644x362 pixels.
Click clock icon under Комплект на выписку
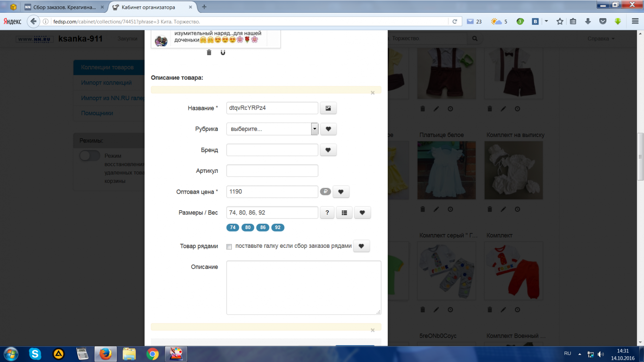pos(517,209)
